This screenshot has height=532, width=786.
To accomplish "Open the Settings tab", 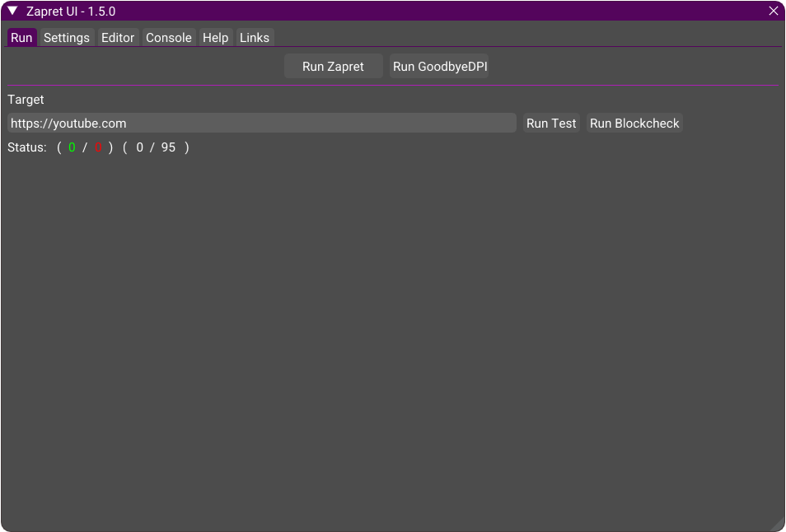I will coord(67,38).
